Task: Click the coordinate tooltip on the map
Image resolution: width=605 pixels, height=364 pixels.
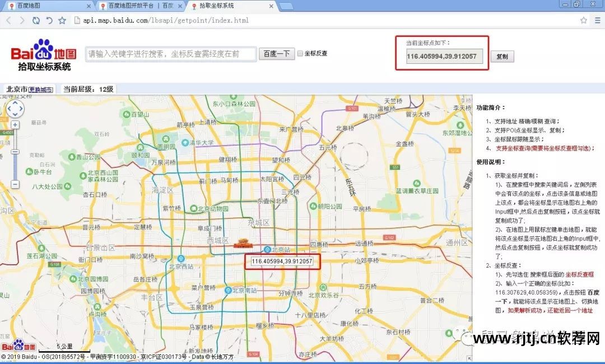Action: pos(282,262)
